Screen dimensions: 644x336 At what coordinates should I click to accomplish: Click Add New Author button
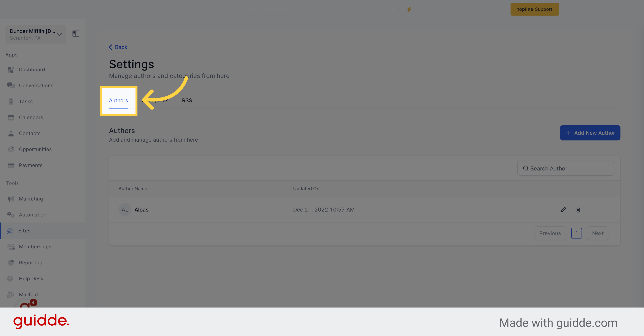[590, 132]
